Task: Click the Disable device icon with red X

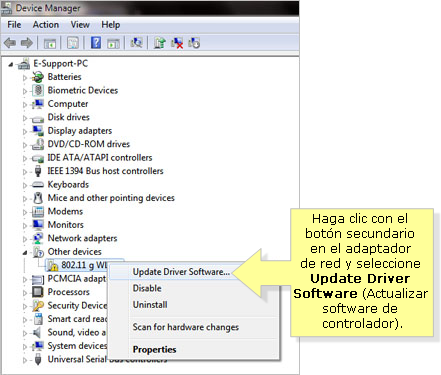Action: point(177,43)
